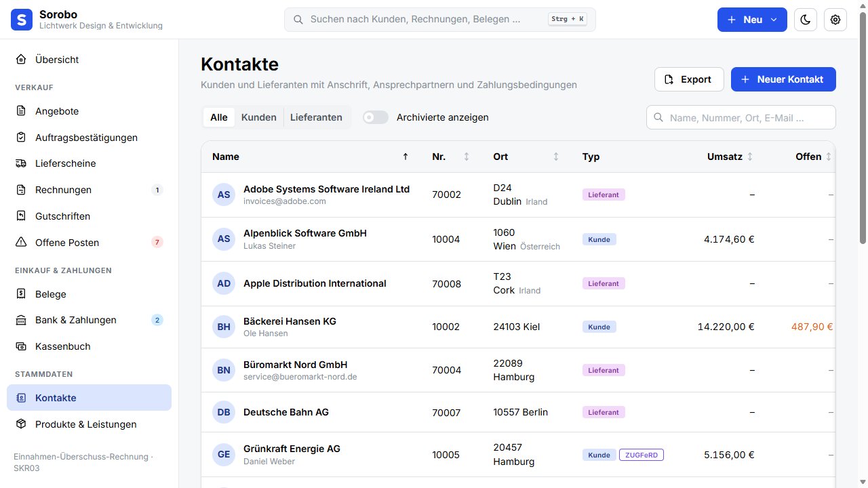Click contact number 70008
This screenshot has height=488, width=868.
pos(446,284)
